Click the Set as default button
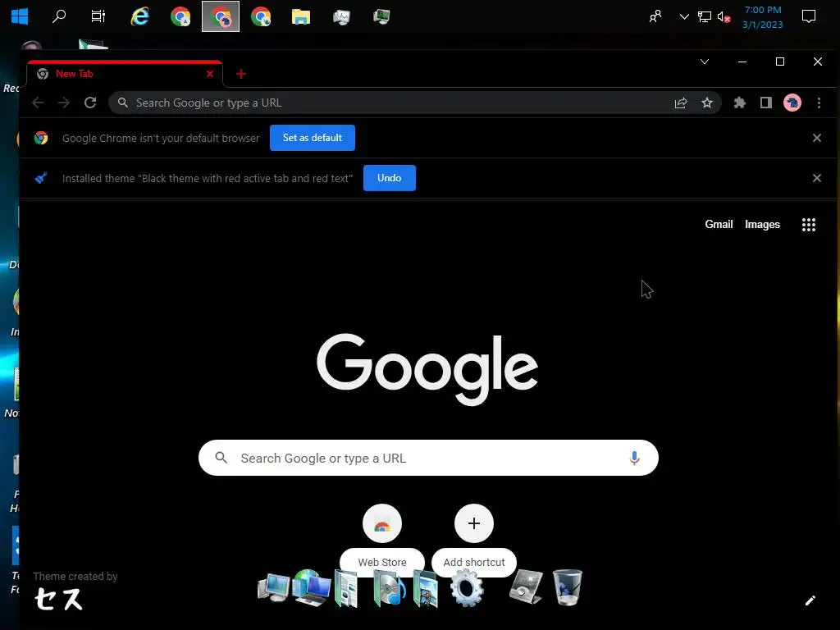Image resolution: width=840 pixels, height=630 pixels. [x=313, y=138]
